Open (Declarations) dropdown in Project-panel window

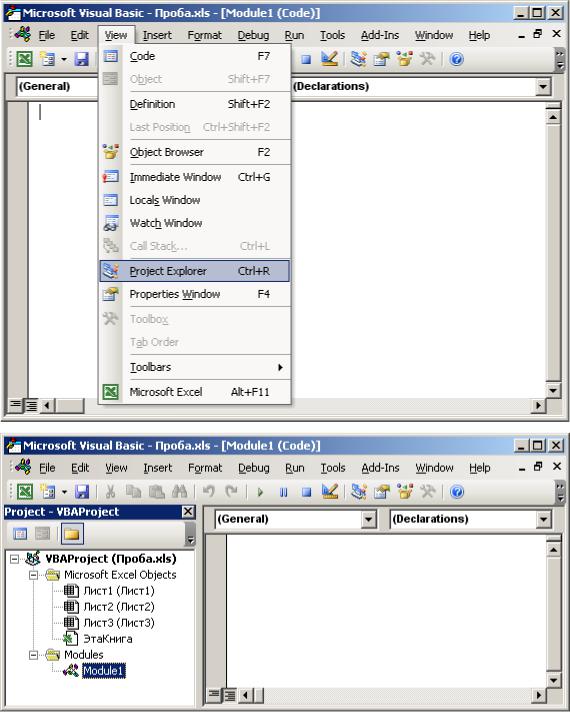point(544,519)
